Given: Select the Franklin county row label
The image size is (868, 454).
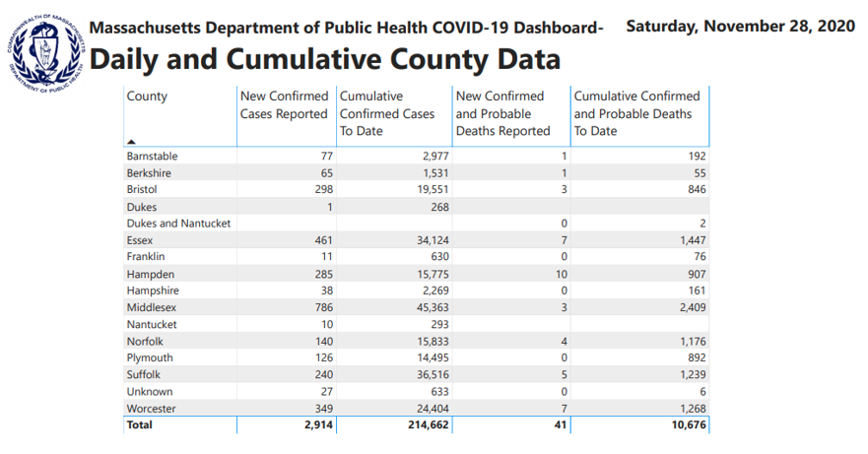Looking at the screenshot, I should [146, 256].
